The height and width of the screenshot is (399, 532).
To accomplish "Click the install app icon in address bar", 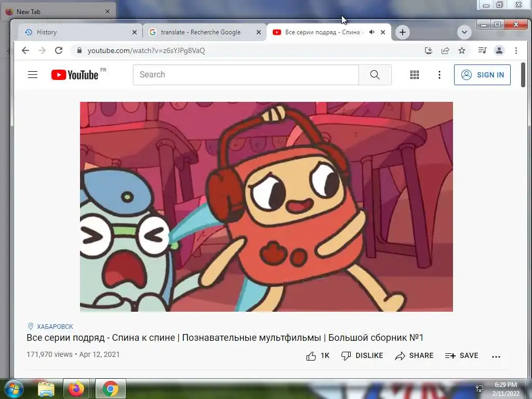I will (429, 50).
